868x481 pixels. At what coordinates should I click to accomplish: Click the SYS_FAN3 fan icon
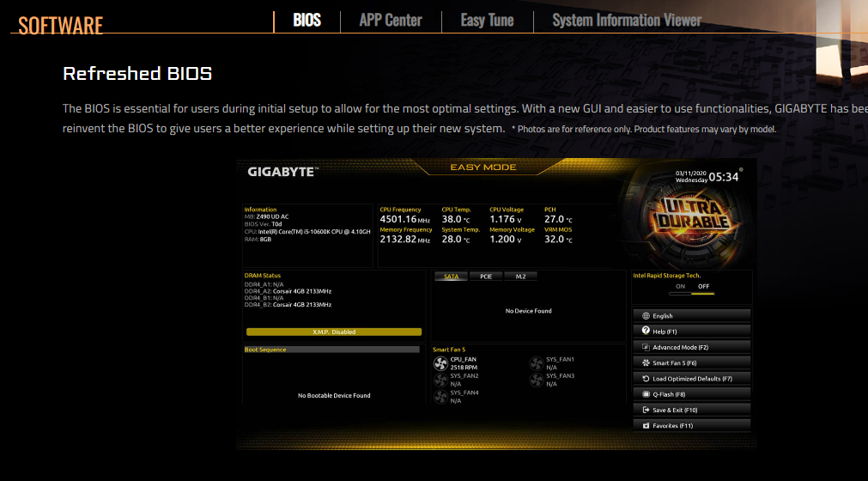(537, 381)
